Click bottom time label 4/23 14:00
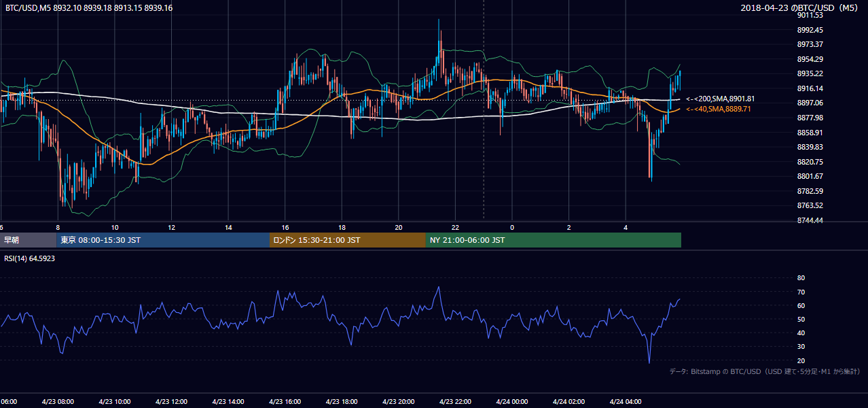The image size is (868, 408). pos(228,402)
